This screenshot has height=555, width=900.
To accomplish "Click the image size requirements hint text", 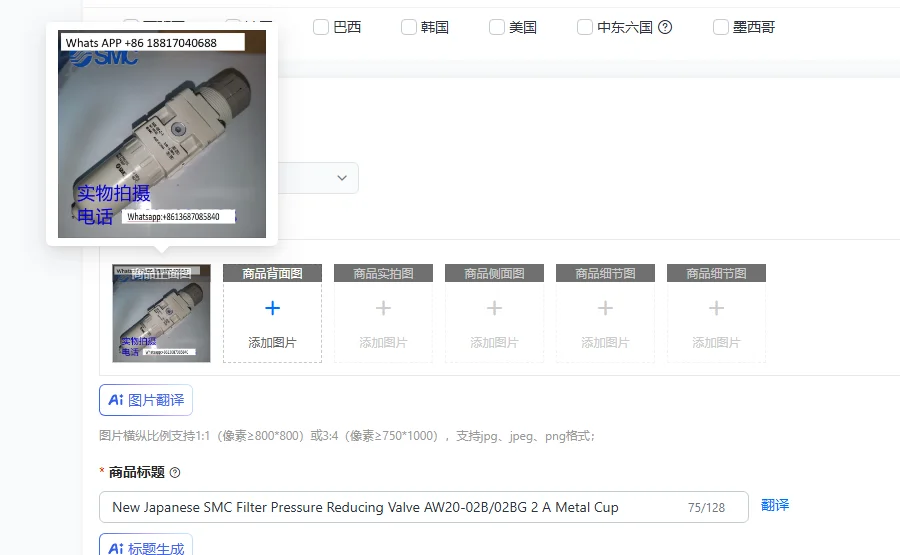I will tap(348, 436).
